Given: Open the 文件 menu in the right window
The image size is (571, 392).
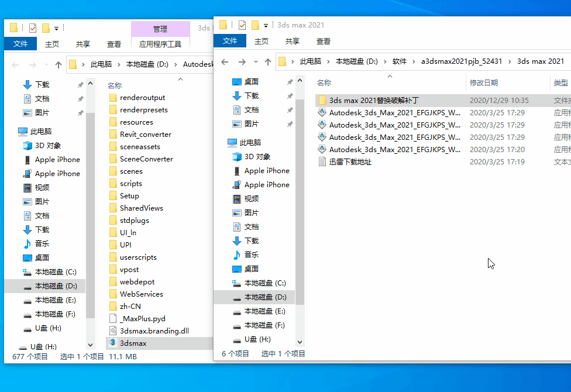Looking at the screenshot, I should click(x=230, y=41).
